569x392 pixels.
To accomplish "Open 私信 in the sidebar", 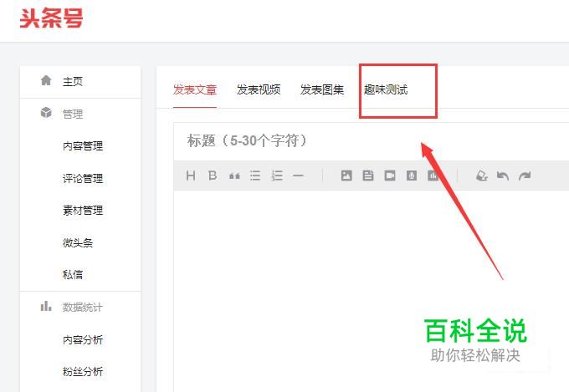I will tap(73, 274).
